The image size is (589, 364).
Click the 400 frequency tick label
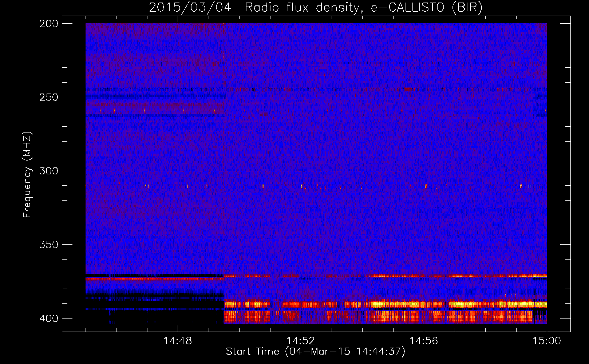tap(48, 318)
